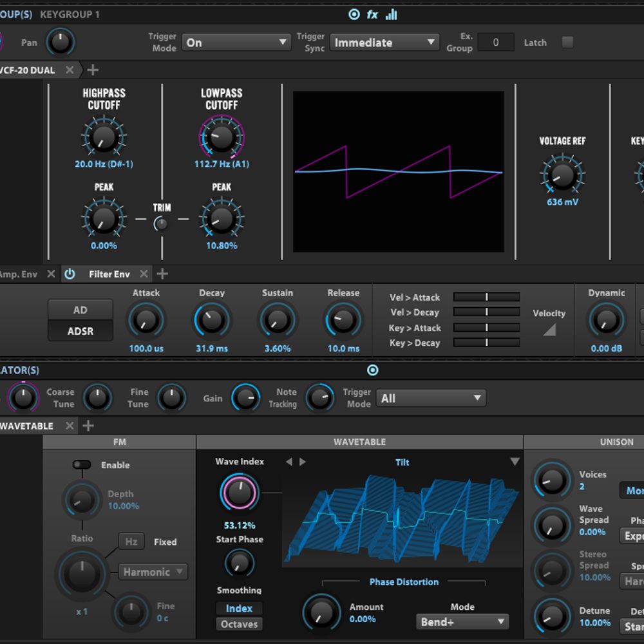The image size is (644, 644).
Task: Click the Vel > Attack slider
Action: [487, 297]
